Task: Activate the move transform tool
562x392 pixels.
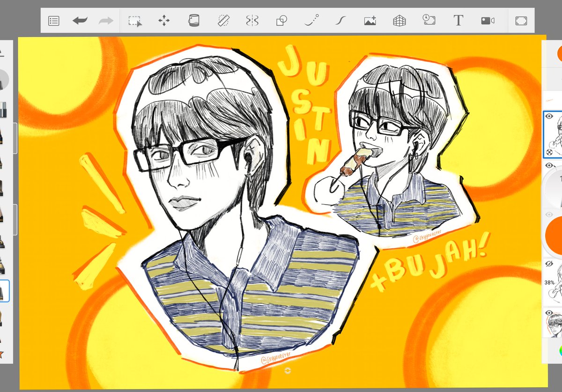Action: (x=164, y=21)
